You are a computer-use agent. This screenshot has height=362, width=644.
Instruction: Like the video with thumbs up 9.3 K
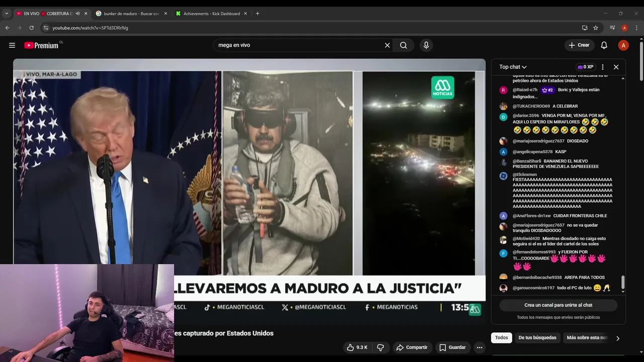point(357,347)
